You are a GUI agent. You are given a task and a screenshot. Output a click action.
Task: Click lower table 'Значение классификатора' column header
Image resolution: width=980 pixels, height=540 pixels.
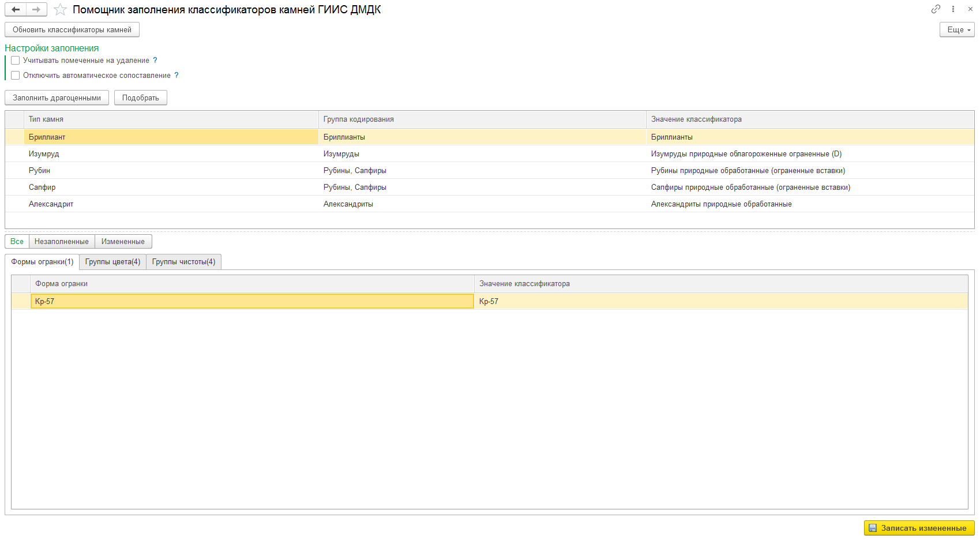click(x=721, y=283)
